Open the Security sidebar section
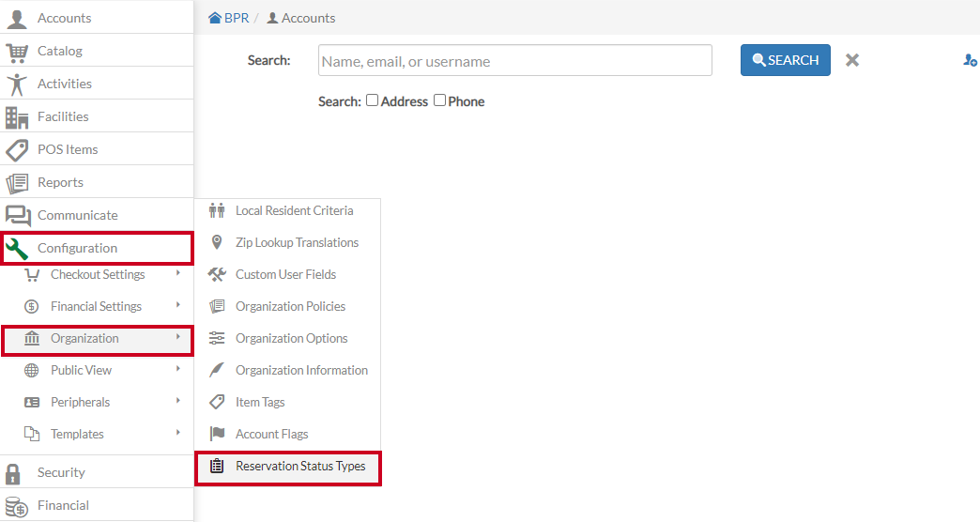The width and height of the screenshot is (980, 522). (x=97, y=472)
